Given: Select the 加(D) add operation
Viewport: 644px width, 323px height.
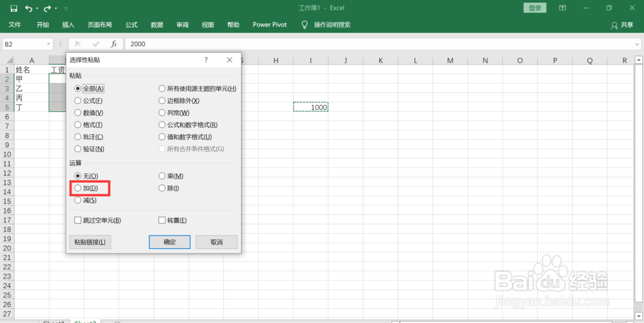Looking at the screenshot, I should [86, 189].
